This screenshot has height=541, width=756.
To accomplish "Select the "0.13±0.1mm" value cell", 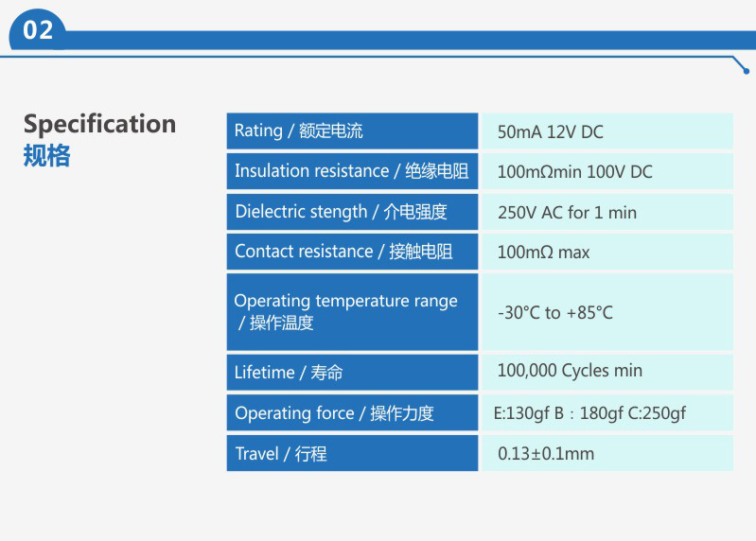I will tap(607, 454).
